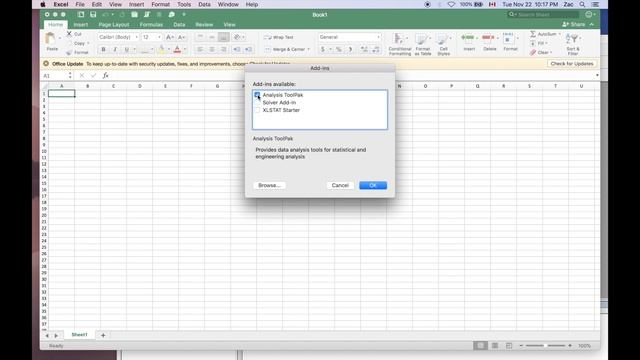Expand the Clear dropdown

[x=551, y=52]
